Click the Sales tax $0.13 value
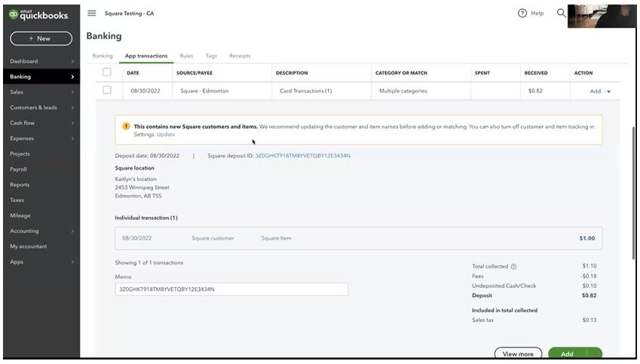The image size is (640, 364). point(589,320)
